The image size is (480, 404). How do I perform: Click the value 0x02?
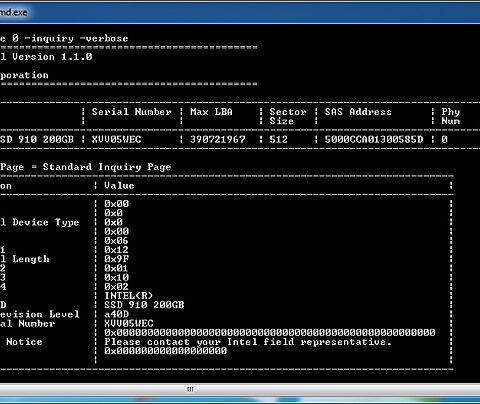[116, 287]
